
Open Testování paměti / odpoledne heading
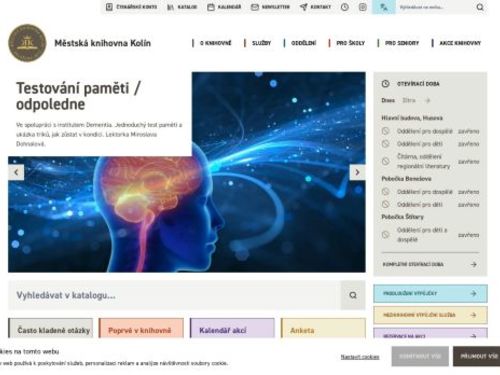pos(78,96)
